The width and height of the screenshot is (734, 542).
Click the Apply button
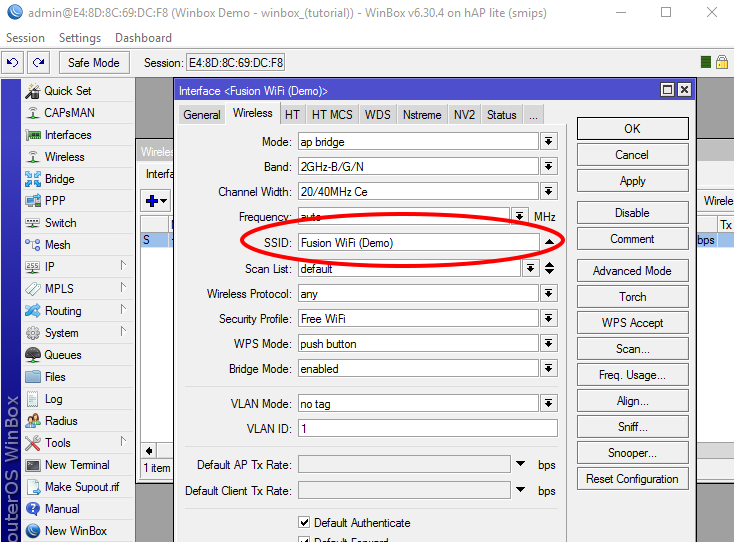pyautogui.click(x=632, y=181)
